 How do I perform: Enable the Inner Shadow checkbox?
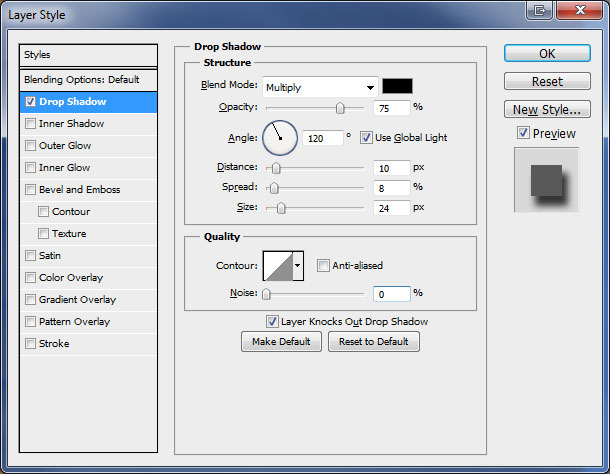pyautogui.click(x=30, y=124)
